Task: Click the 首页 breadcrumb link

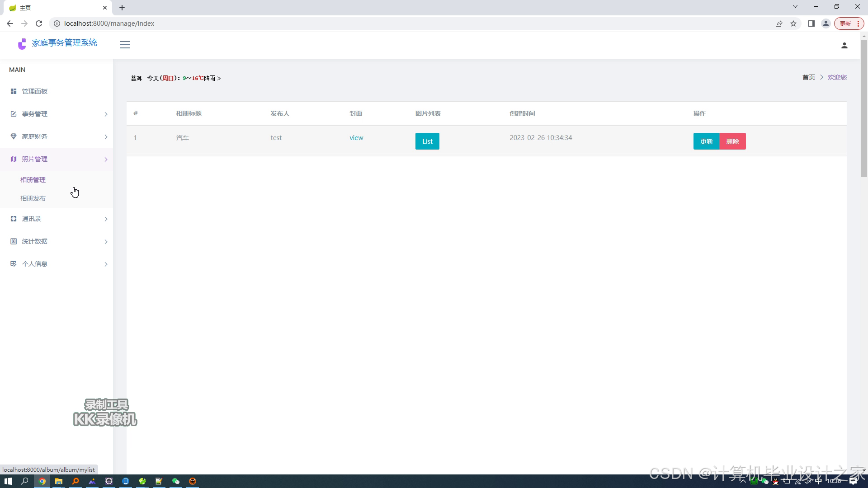Action: (x=808, y=77)
